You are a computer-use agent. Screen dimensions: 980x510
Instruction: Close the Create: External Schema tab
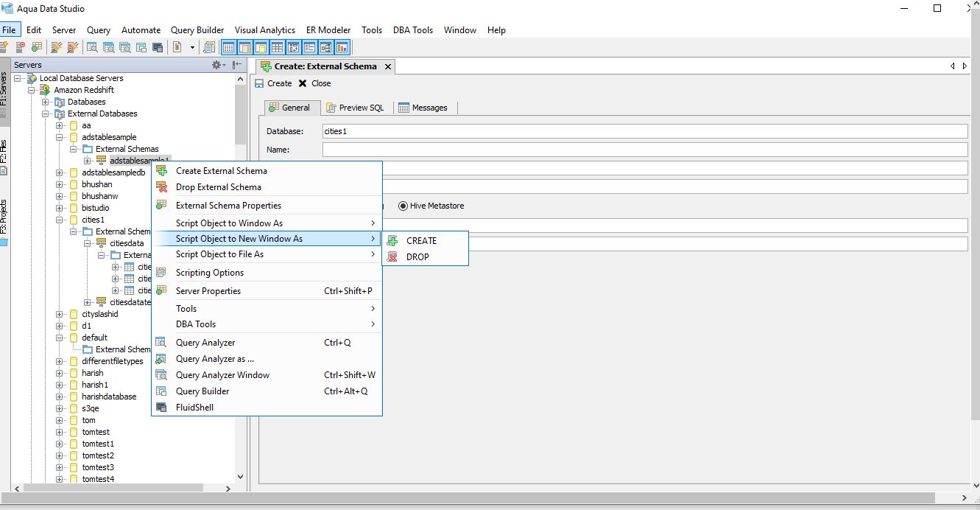pyautogui.click(x=388, y=66)
